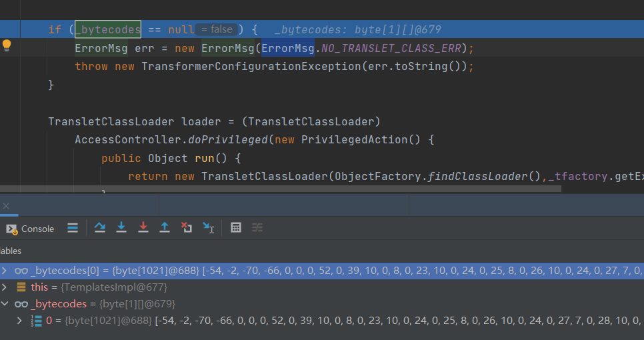Image resolution: width=644 pixels, height=340 pixels.
Task: Click the horizontal editor scrollbar
Action: (x=281, y=189)
